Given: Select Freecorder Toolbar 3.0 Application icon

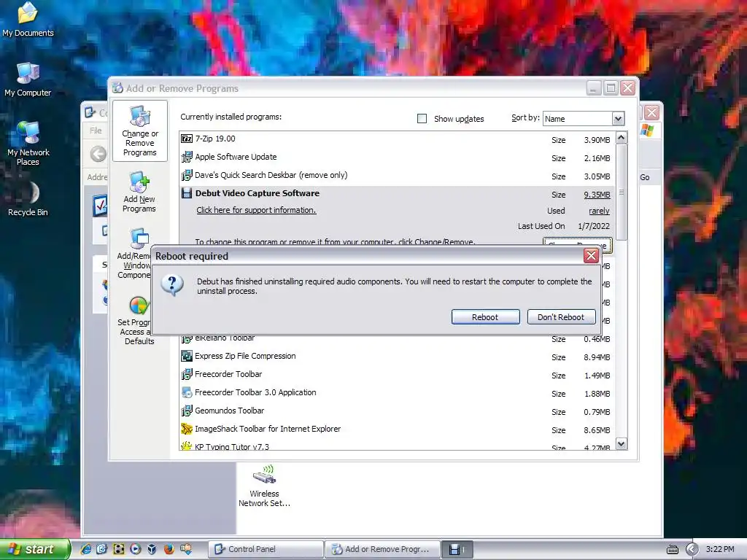Looking at the screenshot, I should tap(187, 392).
